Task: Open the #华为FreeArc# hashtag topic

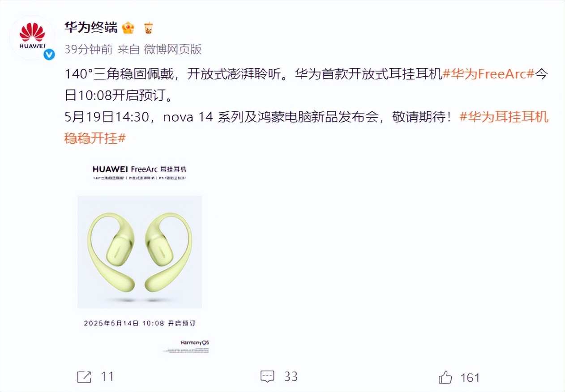Action: pyautogui.click(x=488, y=74)
